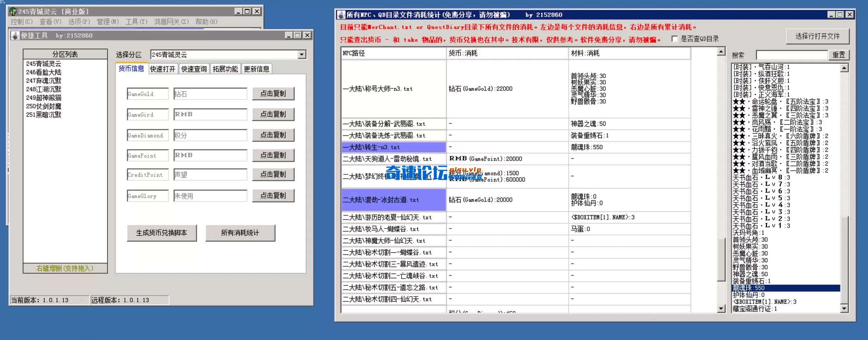The width and height of the screenshot is (868, 340).
Task: Click inside the 搜索 search input field
Action: tap(792, 55)
